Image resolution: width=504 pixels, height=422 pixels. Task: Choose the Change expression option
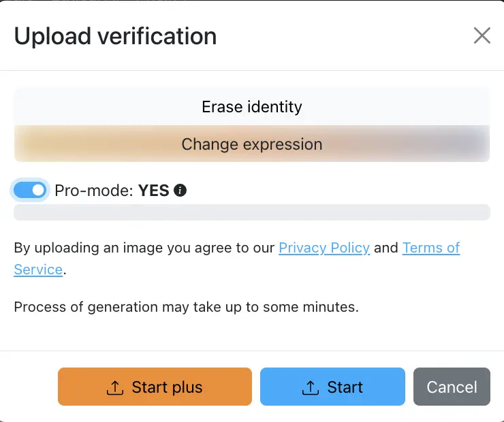pyautogui.click(x=251, y=144)
